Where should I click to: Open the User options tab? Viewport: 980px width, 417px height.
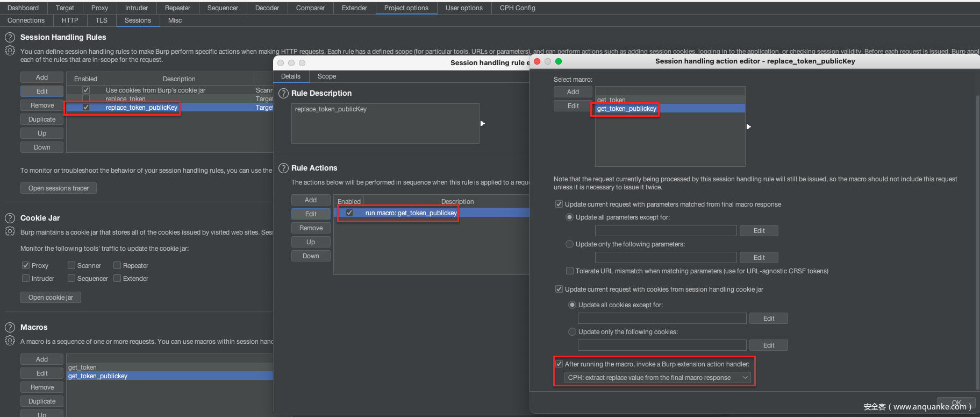pos(463,8)
